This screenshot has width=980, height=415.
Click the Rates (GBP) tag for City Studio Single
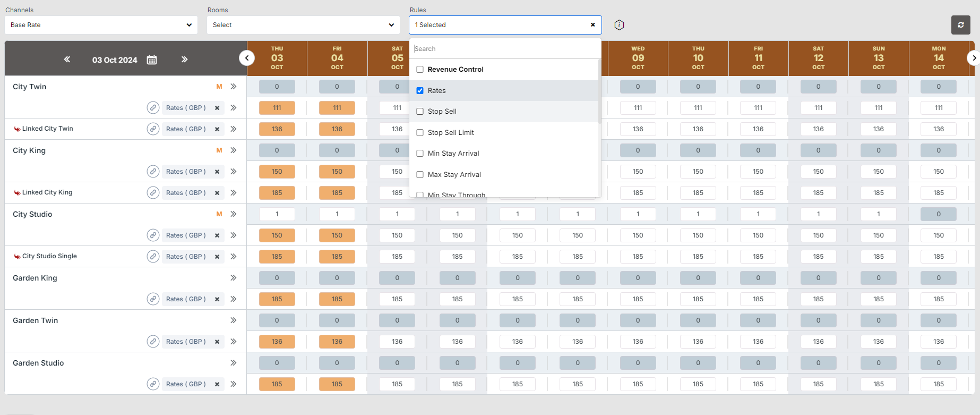point(185,257)
